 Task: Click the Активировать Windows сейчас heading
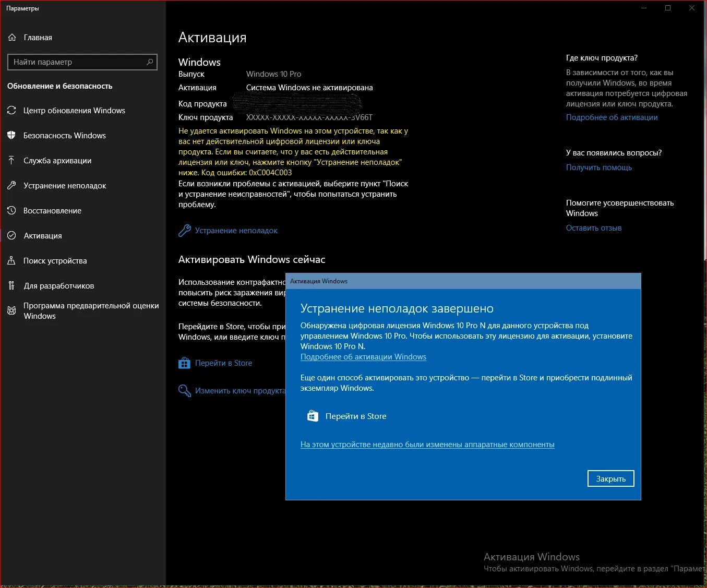[x=251, y=260]
